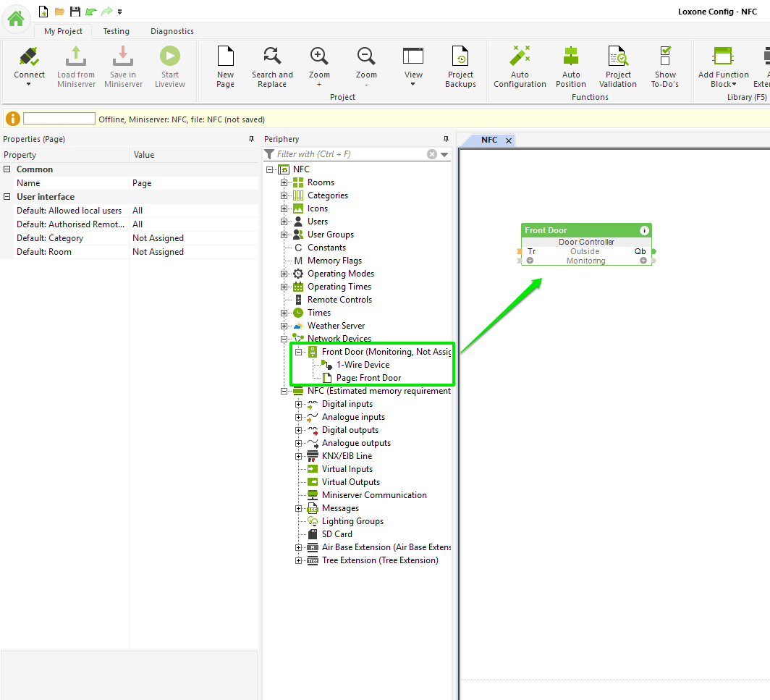Zoom in with Zoom + icon
This screenshot has height=700, width=770.
319,67
